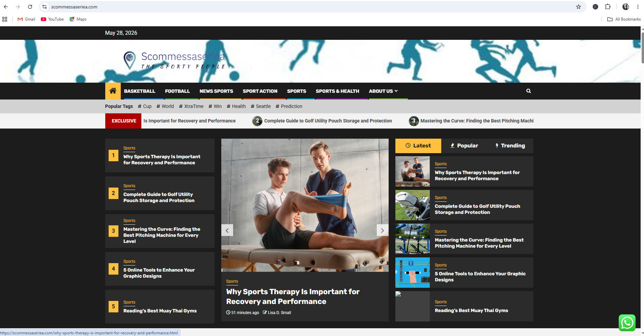Image resolution: width=644 pixels, height=336 pixels.
Task: Show next slide with right arrow
Action: (382, 230)
